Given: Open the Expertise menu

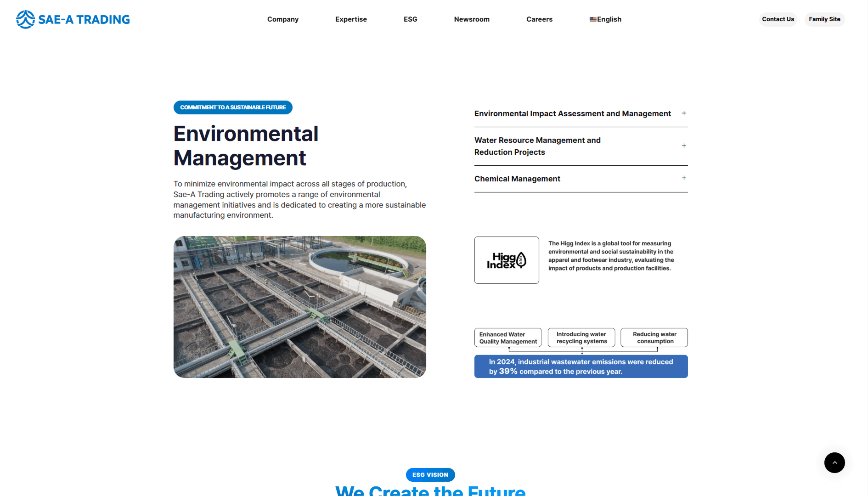Looking at the screenshot, I should [351, 19].
